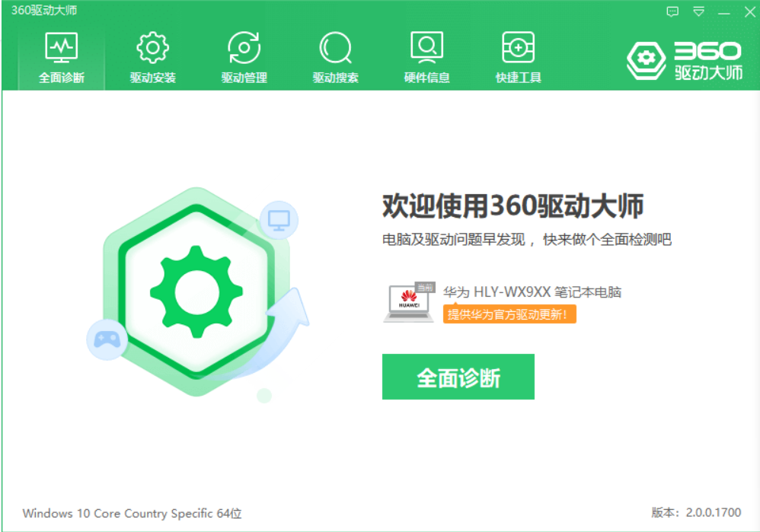Screen dimensions: 760x532
Task: Minimize the 360驱动大师 window
Action: pyautogui.click(x=724, y=13)
